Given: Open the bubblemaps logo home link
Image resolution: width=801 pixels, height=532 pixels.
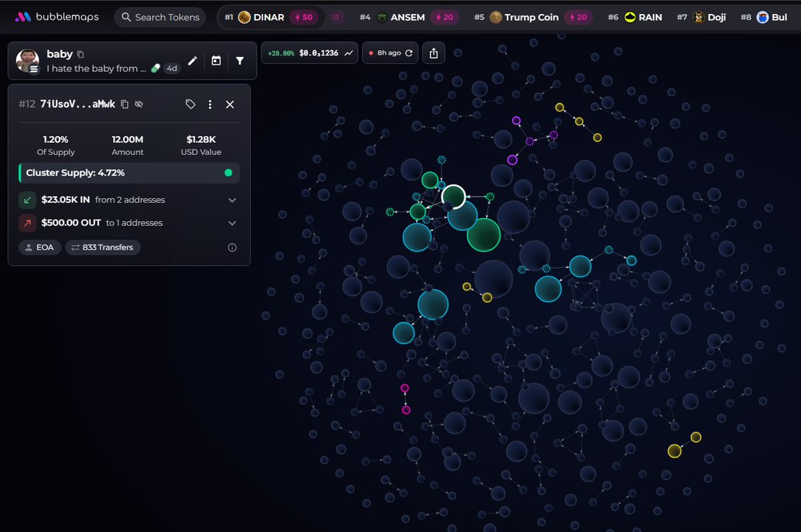Looking at the screenshot, I should tap(57, 17).
